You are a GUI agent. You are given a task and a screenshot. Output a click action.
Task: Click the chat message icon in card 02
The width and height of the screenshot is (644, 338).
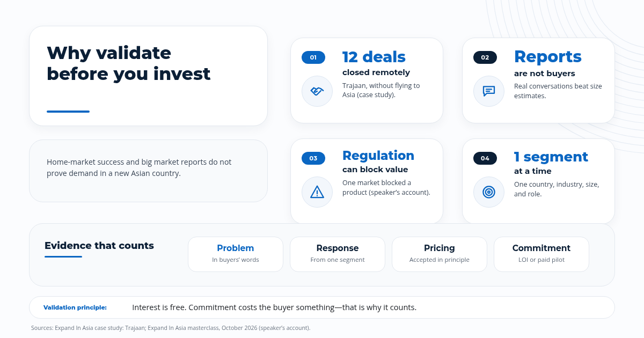point(489,91)
